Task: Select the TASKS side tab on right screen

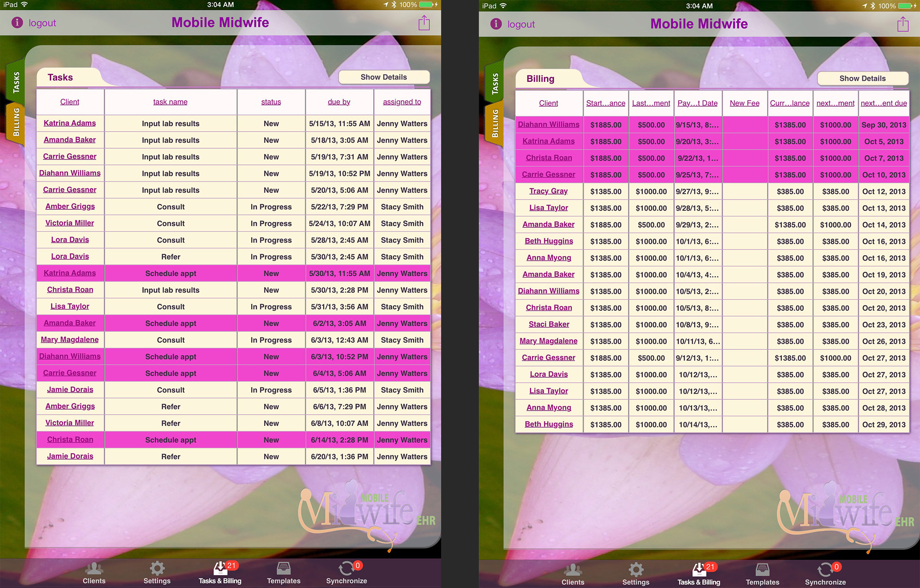Action: pyautogui.click(x=495, y=83)
